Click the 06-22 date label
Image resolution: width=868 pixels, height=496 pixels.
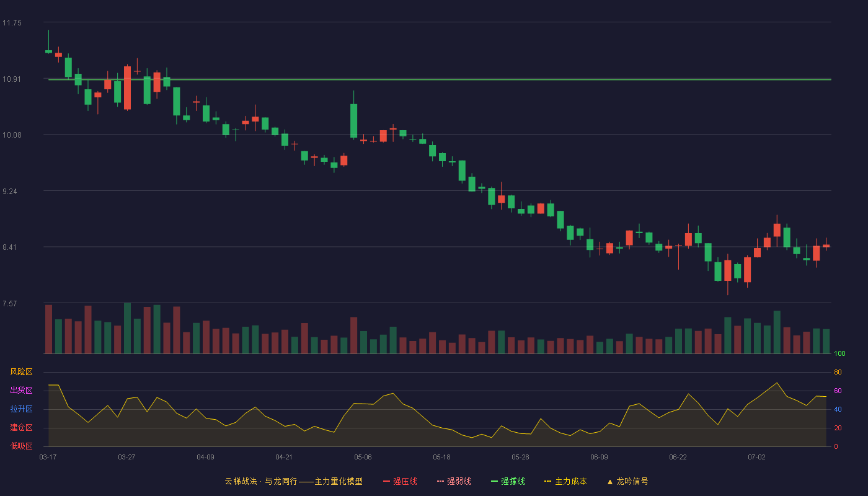(678, 457)
